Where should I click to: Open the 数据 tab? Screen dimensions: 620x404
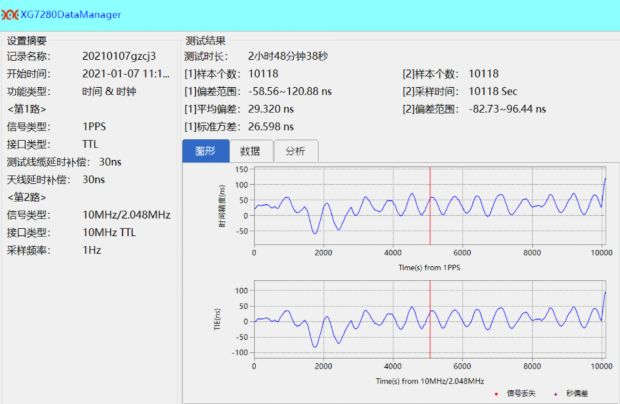(250, 150)
